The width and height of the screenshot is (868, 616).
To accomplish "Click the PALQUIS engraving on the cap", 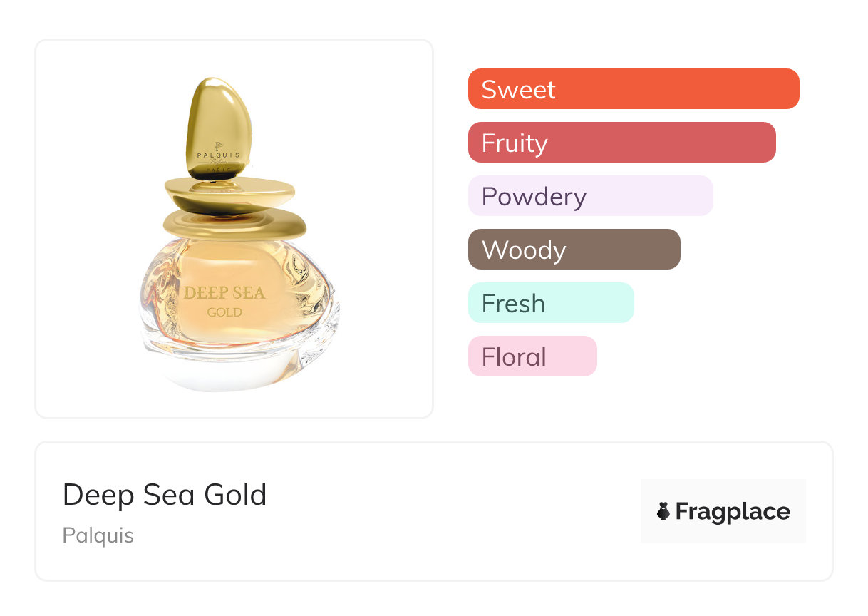I will point(219,155).
